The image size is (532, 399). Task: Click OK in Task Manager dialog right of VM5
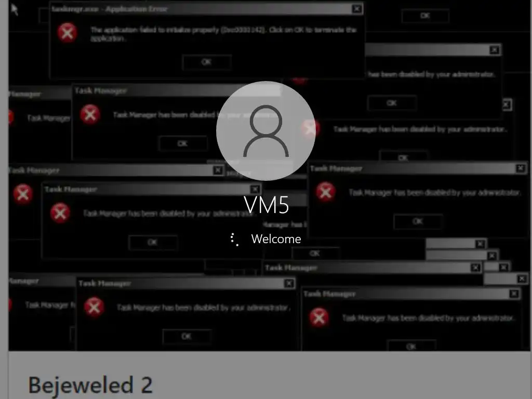(x=418, y=221)
